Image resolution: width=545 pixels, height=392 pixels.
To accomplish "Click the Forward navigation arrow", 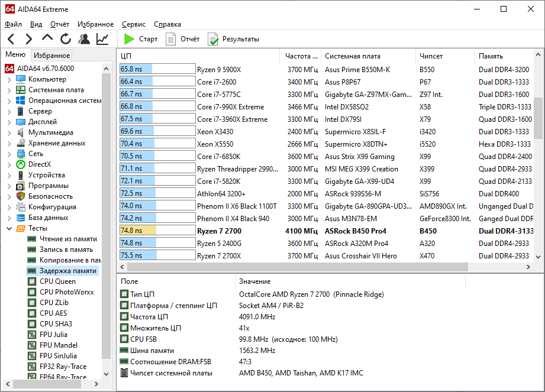I will coord(29,39).
